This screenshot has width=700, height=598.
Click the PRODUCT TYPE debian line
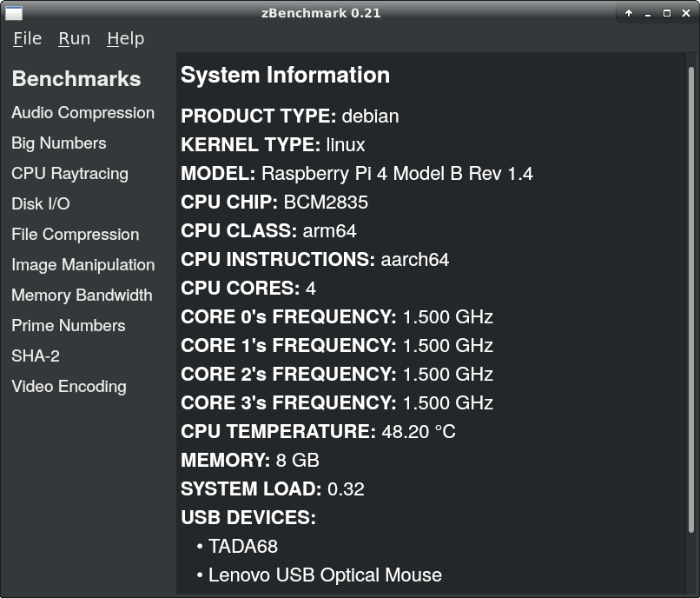(x=290, y=116)
